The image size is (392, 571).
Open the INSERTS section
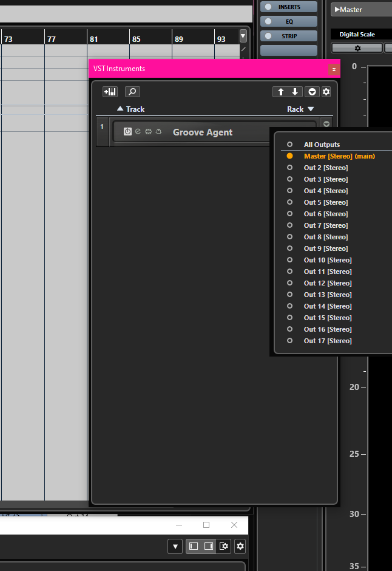click(289, 7)
